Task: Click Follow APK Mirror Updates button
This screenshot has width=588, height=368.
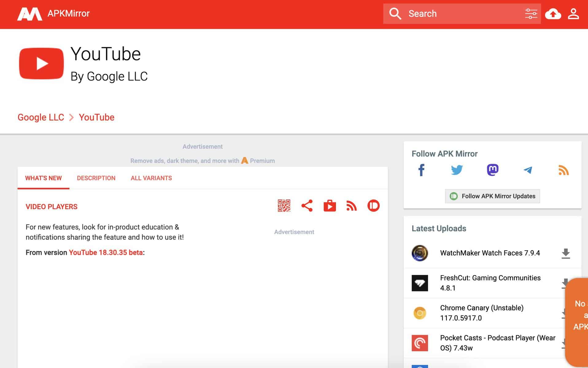Action: coord(492,196)
